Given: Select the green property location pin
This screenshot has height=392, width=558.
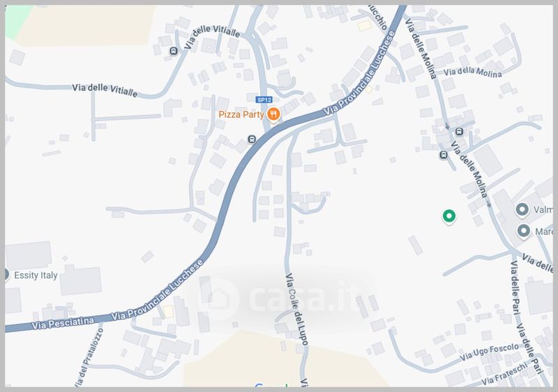Looking at the screenshot, I should pyautogui.click(x=449, y=216).
